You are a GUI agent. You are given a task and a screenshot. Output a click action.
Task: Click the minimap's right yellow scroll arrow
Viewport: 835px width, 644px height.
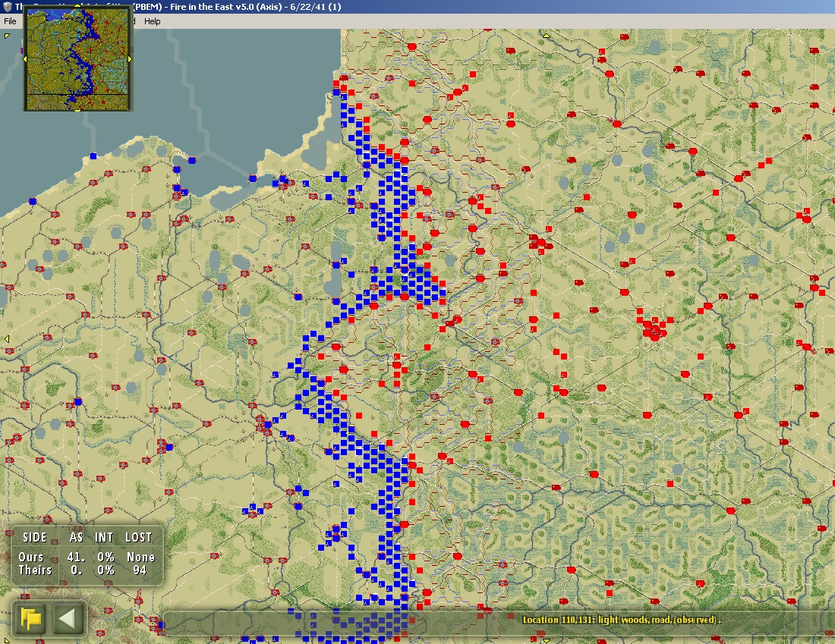click(x=130, y=59)
